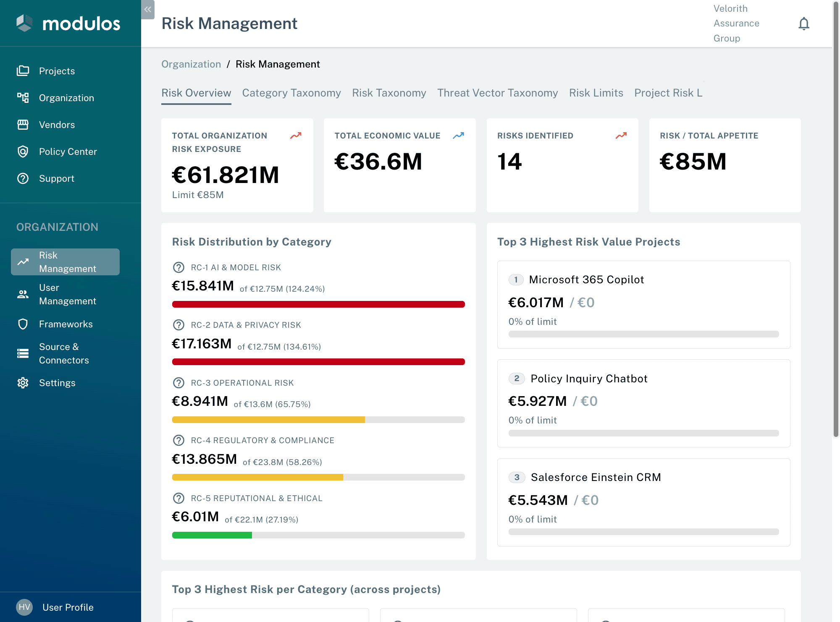The image size is (840, 622).
Task: Open the Project Risk L tab
Action: pyautogui.click(x=668, y=93)
